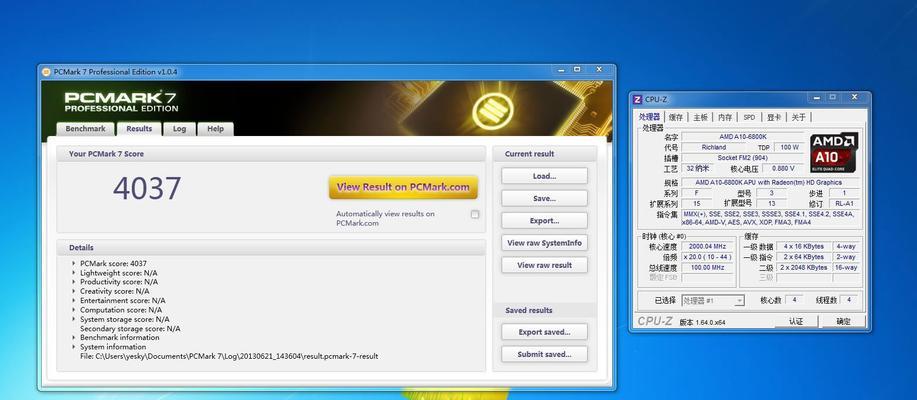Screen dimensions: 917x400
Task: Click the x 20.0 ( 10 - 44 ) multiplier value
Action: 706,257
